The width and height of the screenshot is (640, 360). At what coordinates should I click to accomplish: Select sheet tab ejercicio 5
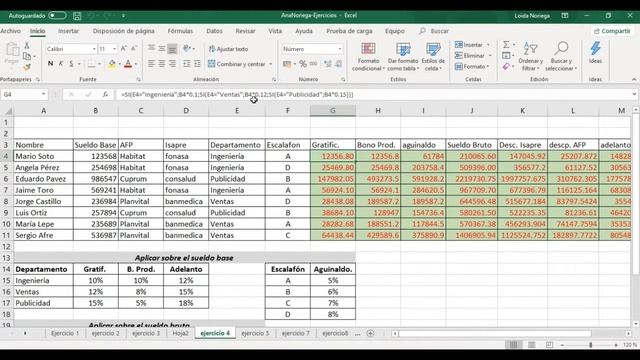pos(255,333)
